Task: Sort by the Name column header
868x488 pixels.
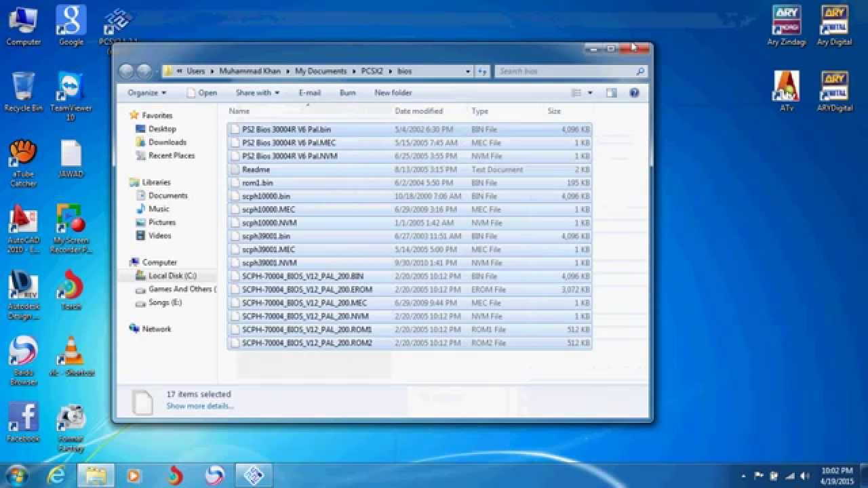Action: [x=239, y=111]
